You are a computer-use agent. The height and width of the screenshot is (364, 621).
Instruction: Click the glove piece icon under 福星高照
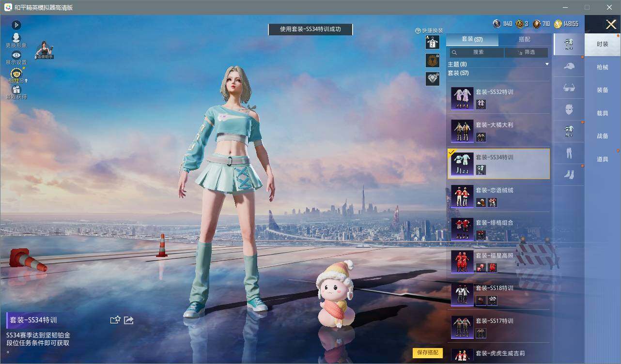[481, 268]
